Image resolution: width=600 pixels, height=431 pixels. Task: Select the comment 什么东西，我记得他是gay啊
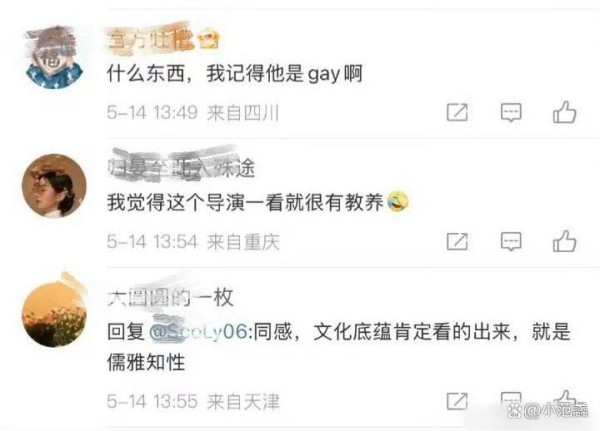pyautogui.click(x=235, y=73)
